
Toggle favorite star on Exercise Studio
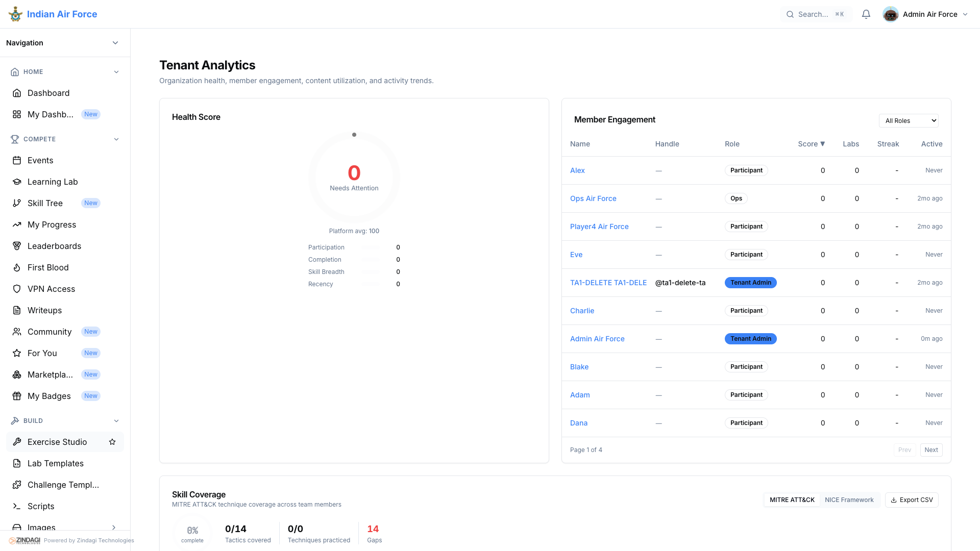coord(112,442)
